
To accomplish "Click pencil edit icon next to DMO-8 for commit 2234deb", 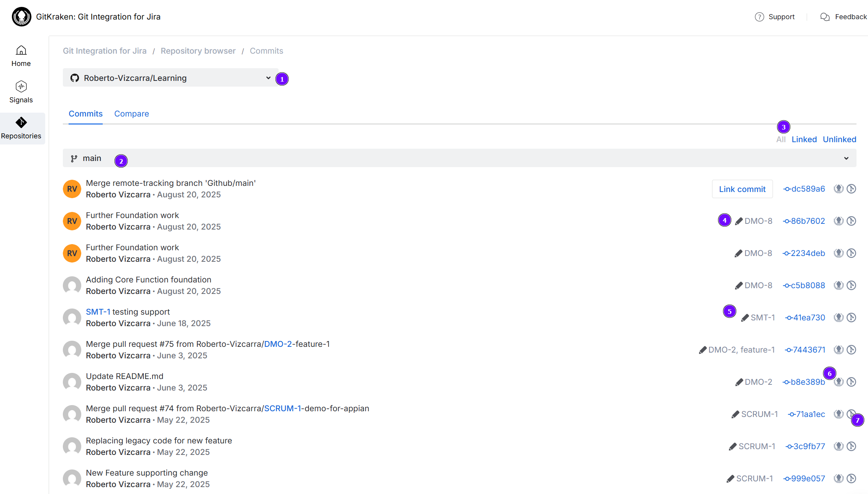I will pyautogui.click(x=738, y=254).
